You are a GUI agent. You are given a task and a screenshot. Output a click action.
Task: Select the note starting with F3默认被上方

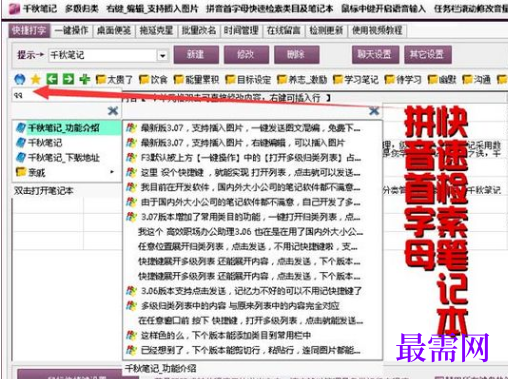(252, 158)
